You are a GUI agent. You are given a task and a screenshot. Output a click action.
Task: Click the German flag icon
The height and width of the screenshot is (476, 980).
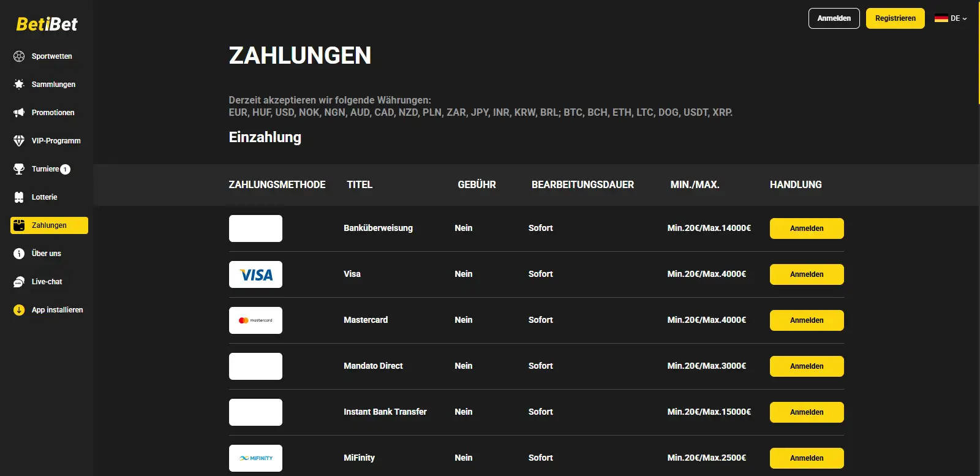coord(941,18)
